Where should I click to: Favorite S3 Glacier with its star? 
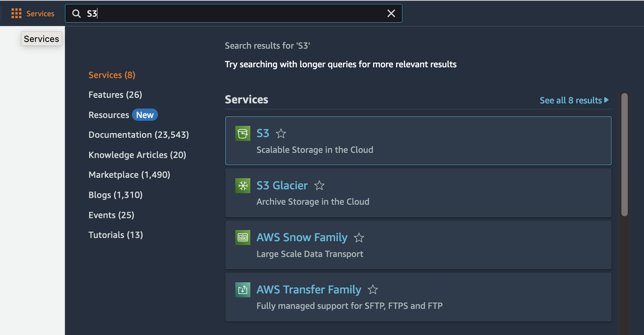(x=319, y=185)
